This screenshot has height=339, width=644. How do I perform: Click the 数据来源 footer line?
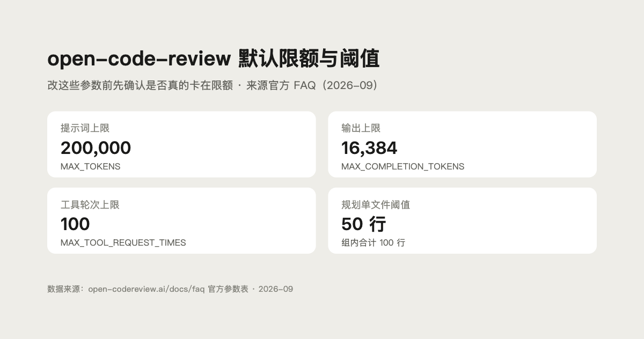point(170,289)
